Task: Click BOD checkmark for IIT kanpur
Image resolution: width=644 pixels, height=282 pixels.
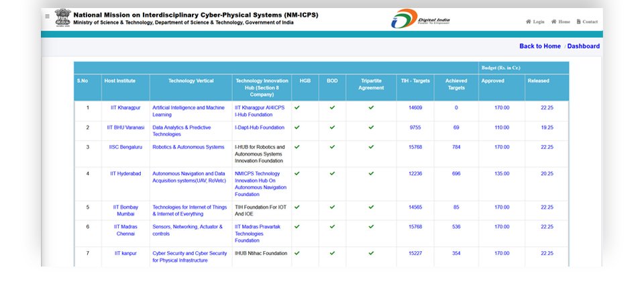Action: pos(332,253)
